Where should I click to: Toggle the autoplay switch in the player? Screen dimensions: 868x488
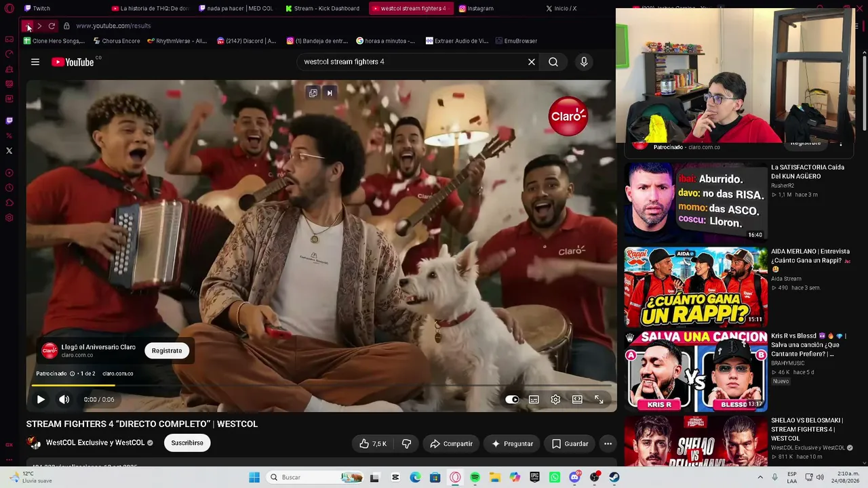pos(512,400)
